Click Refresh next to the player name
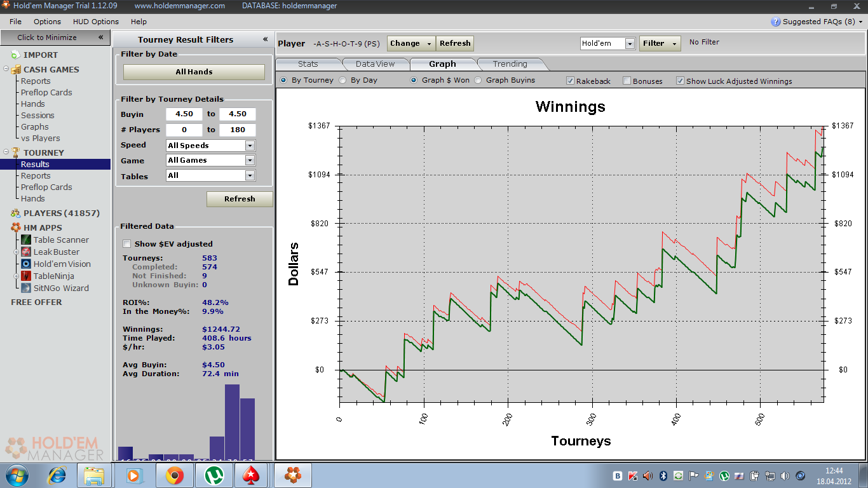The height and width of the screenshot is (488, 868). click(x=455, y=44)
